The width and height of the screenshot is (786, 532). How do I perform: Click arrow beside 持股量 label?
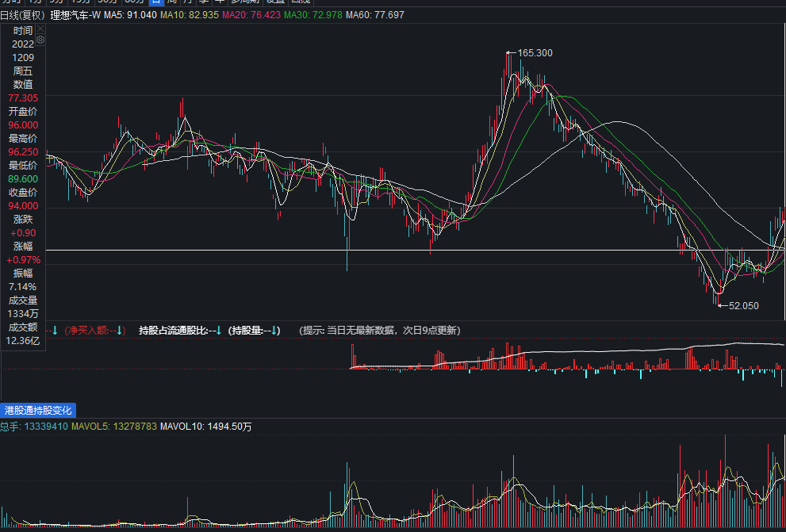(x=274, y=330)
